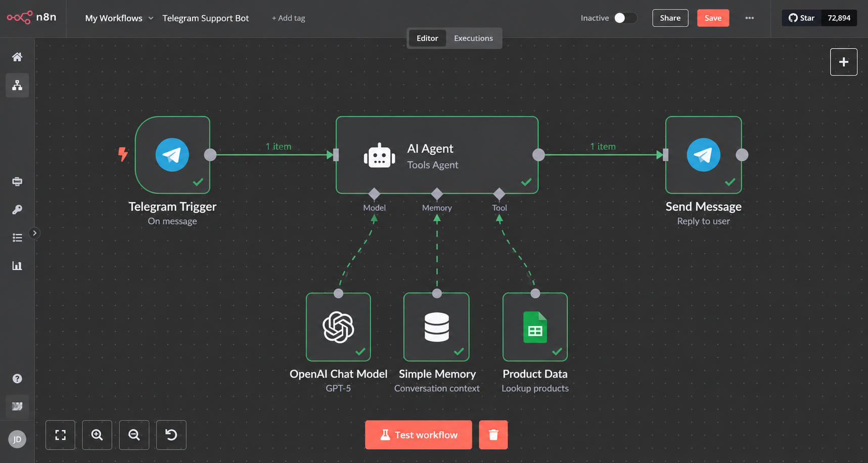The width and height of the screenshot is (868, 463).
Task: Click the AI Agent Tool connector diamond
Action: [x=499, y=194]
